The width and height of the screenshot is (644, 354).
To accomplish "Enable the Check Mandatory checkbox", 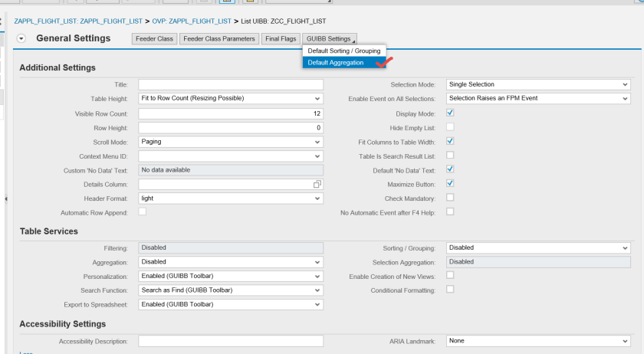I will (x=450, y=197).
